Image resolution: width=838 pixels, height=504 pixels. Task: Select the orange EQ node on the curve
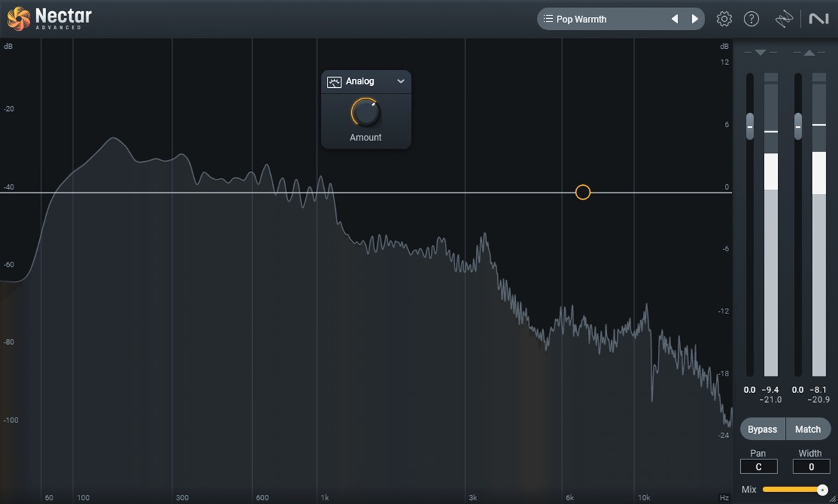point(583,193)
